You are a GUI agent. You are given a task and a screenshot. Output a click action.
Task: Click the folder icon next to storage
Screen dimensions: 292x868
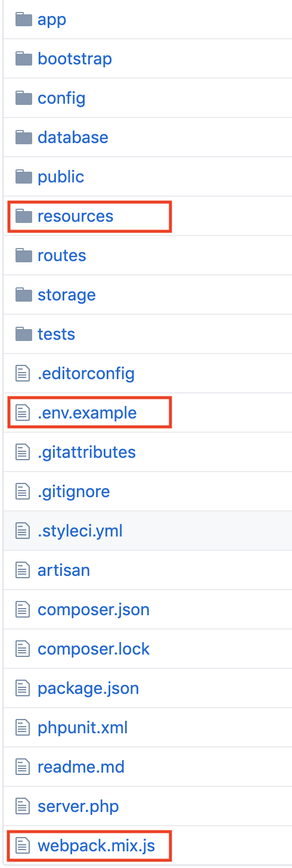[x=23, y=294]
